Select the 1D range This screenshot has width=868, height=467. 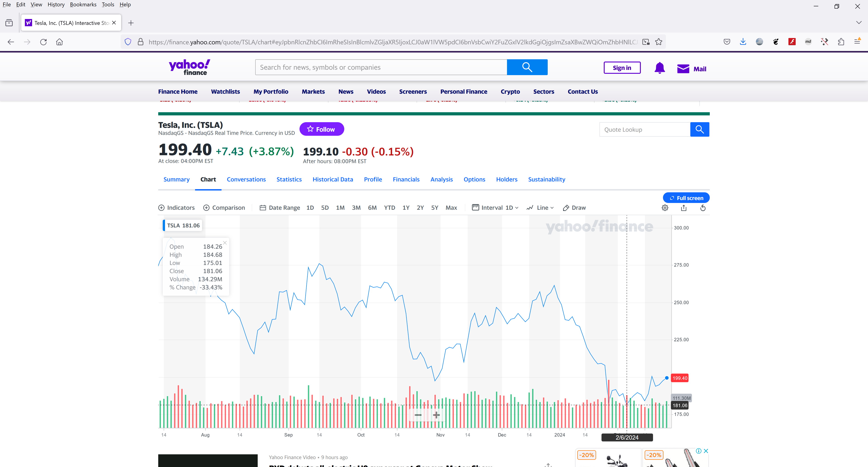(310, 208)
